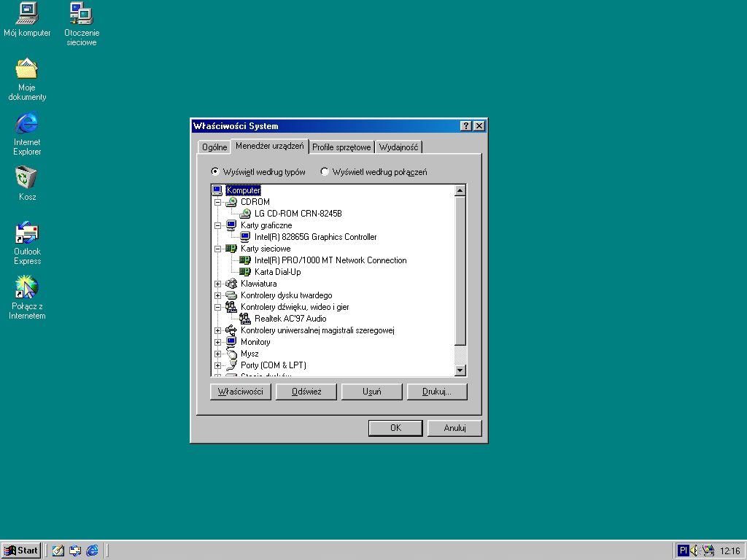This screenshot has width=747, height=560.
Task: Select Połącz z Internetem desktop shortcut
Action: click(27, 287)
